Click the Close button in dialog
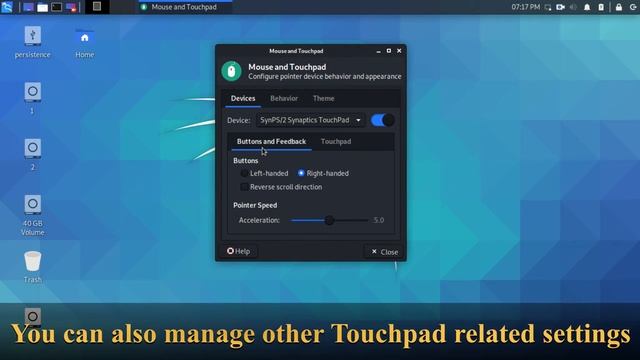This screenshot has width=640, height=360. pyautogui.click(x=384, y=252)
